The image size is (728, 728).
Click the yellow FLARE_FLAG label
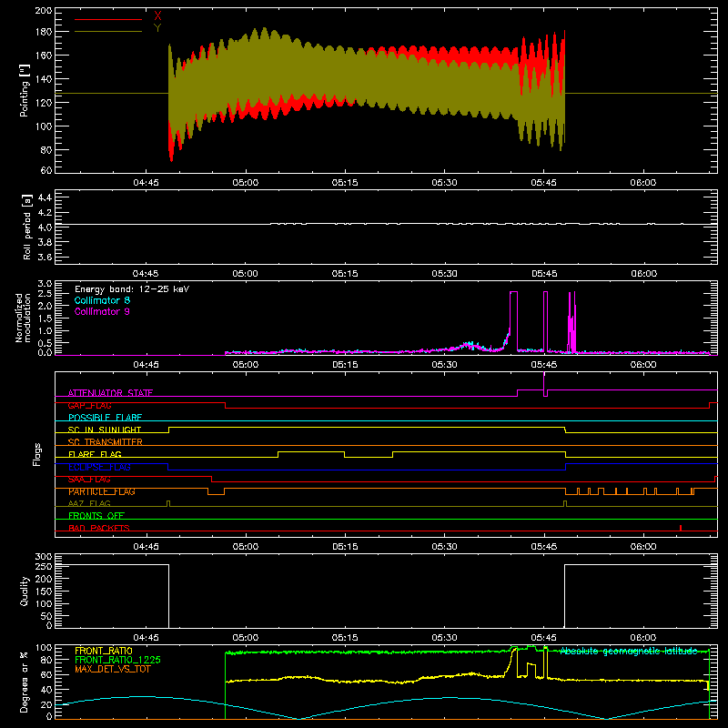pos(95,454)
